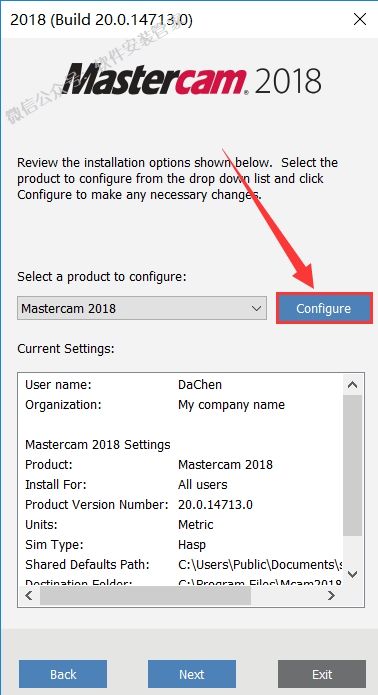Select the Product Version Number row

pyautogui.click(x=181, y=504)
